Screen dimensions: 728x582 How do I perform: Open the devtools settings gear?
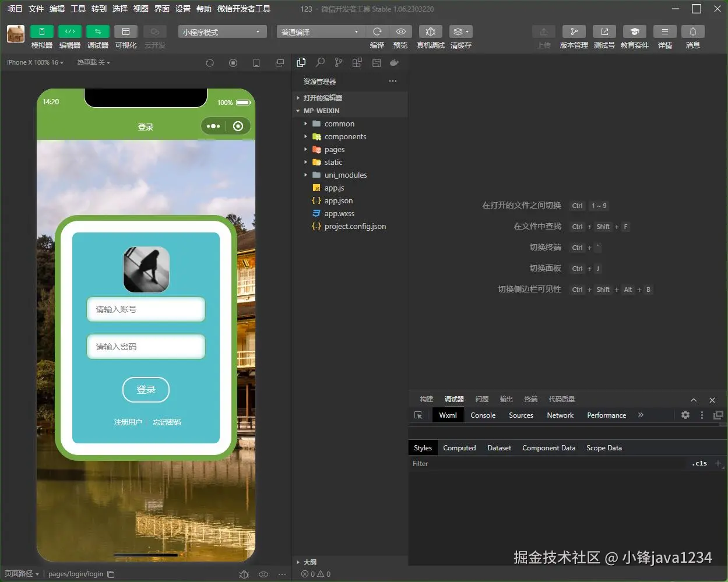pos(685,415)
